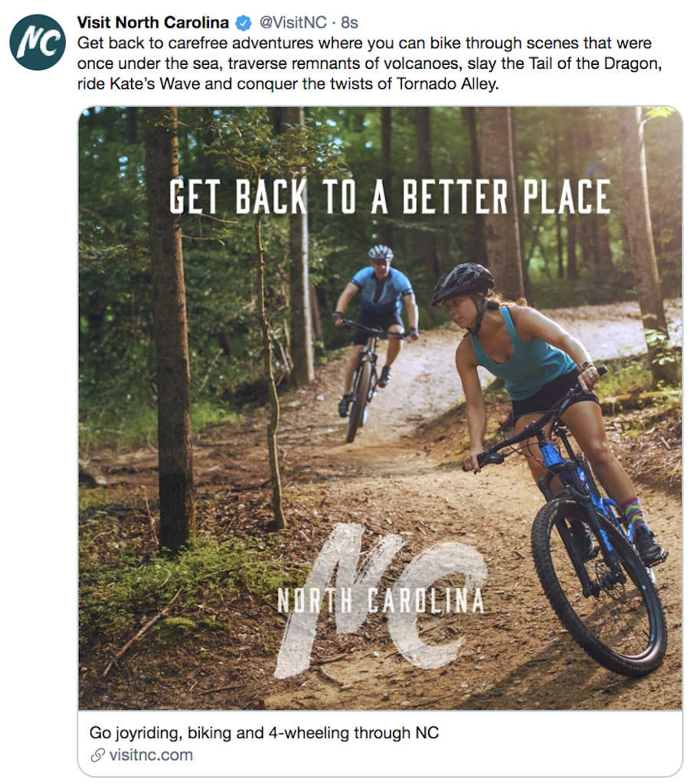Open the Visit North Carolina display name
This screenshot has width=693, height=784.
coord(153,22)
